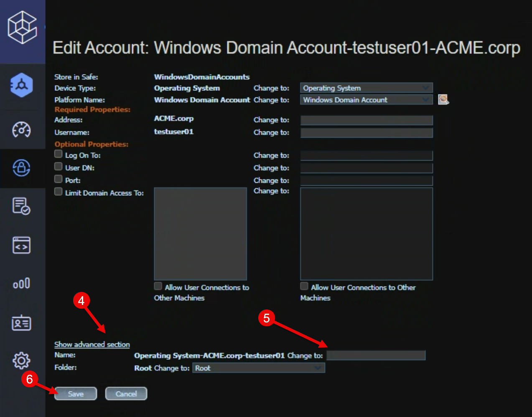The image size is (532, 417).
Task: Click the ACME.corp address value
Action: [x=174, y=118]
